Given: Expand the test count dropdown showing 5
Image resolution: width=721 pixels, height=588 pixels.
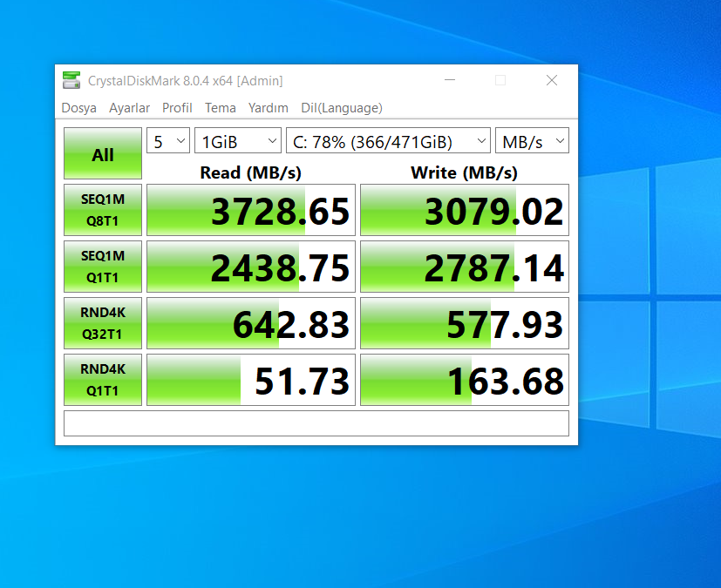Looking at the screenshot, I should (168, 140).
